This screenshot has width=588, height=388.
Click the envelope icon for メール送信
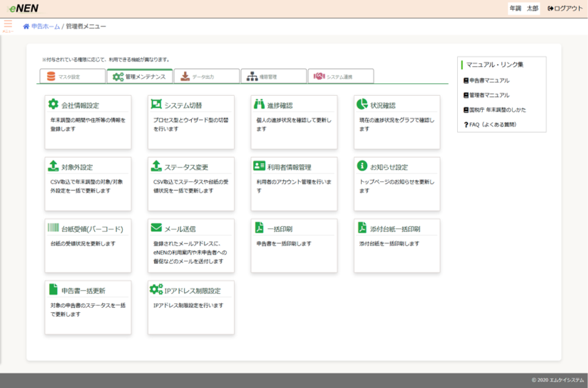point(156,228)
